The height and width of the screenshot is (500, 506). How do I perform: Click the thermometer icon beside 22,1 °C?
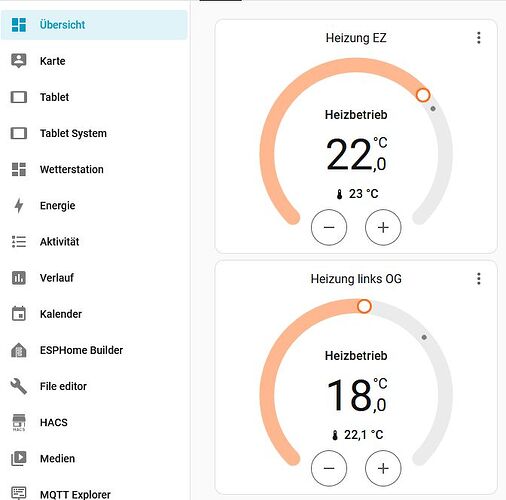pyautogui.click(x=335, y=435)
